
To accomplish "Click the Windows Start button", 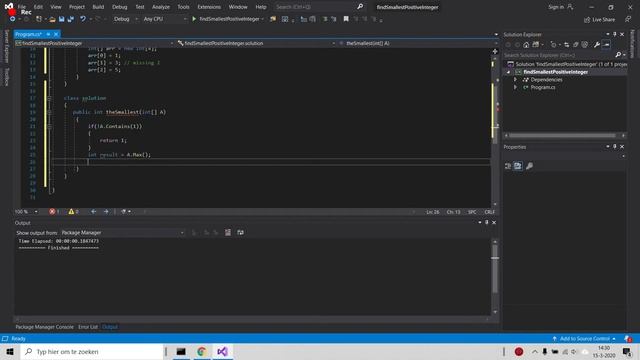I will tap(10, 351).
